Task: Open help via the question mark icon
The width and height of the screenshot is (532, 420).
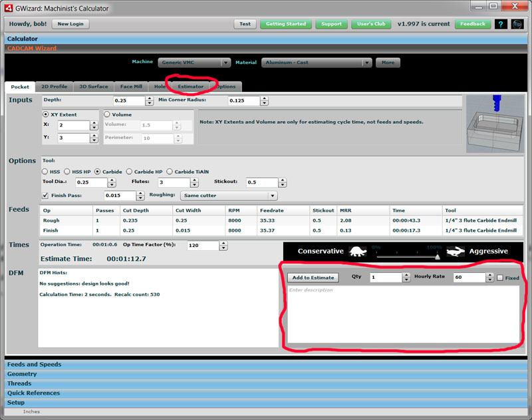Action: tap(501, 24)
